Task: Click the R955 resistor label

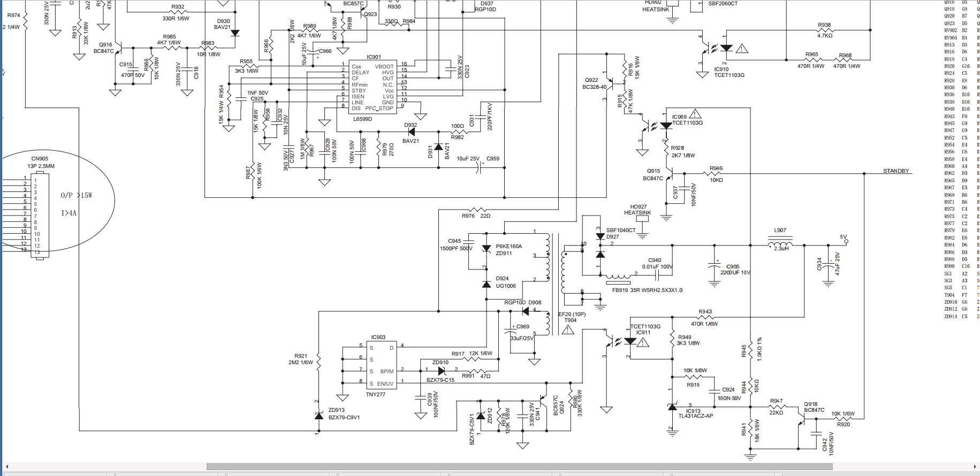Action: 246,62
